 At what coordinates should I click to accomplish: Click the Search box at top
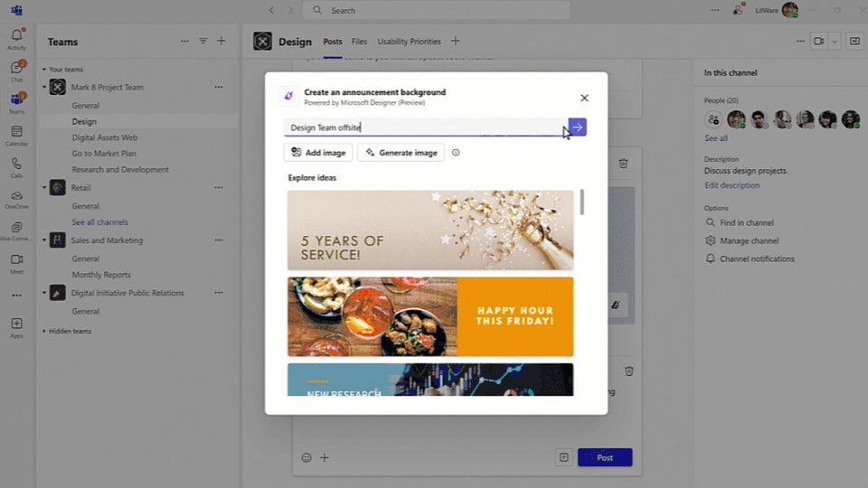436,10
